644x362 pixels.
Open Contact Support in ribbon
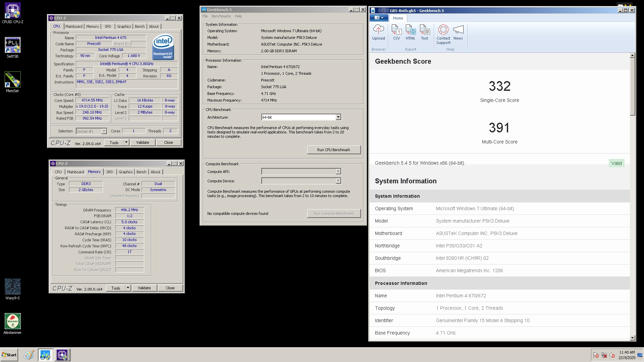point(443,35)
